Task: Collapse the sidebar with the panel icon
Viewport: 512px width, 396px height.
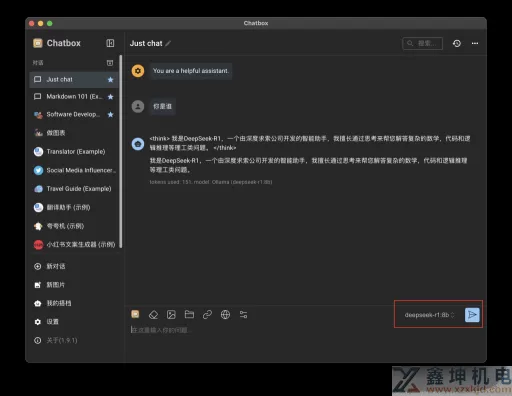Action: coord(110,43)
